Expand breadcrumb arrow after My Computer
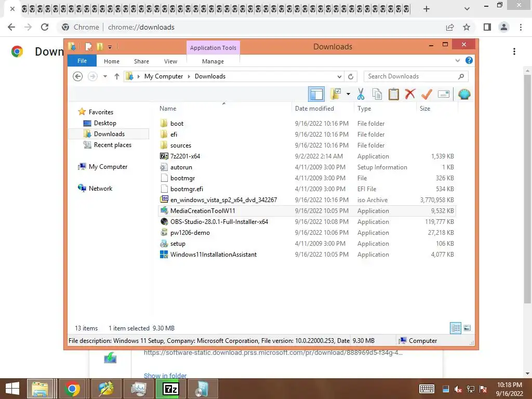The width and height of the screenshot is (532, 399). tap(189, 76)
